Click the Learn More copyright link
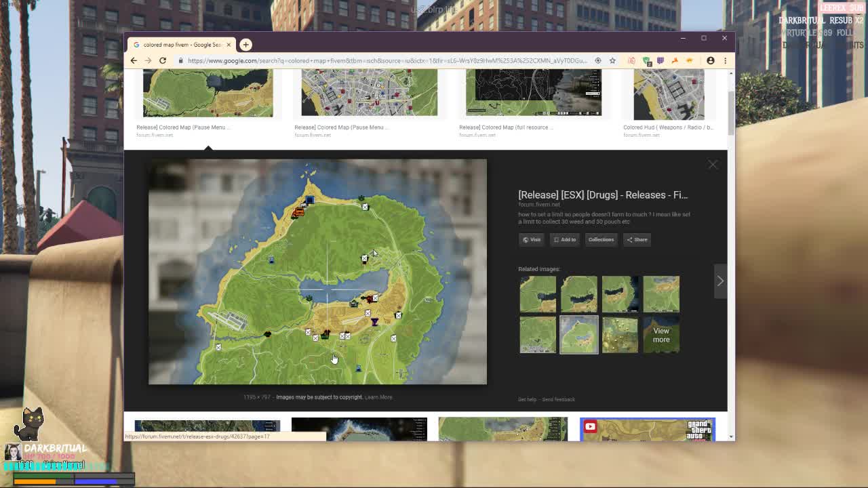Screen dimensions: 868x488 [x=378, y=397]
